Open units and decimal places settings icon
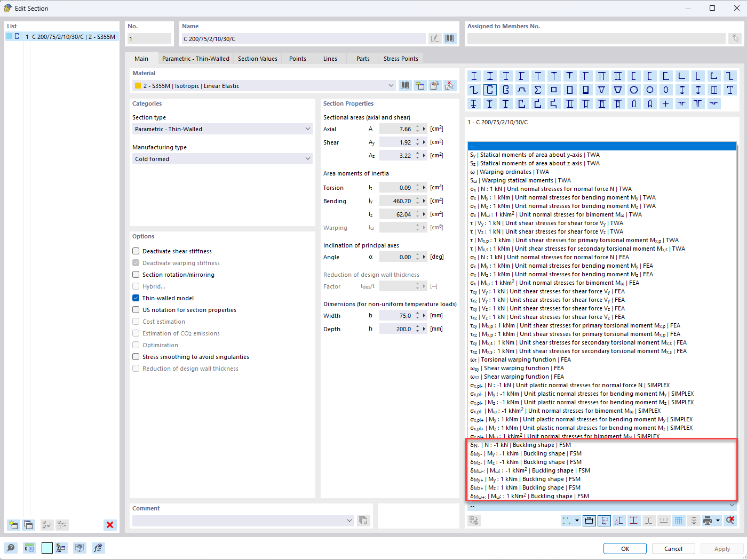Viewport: 747px width, 560px height. [x=29, y=548]
